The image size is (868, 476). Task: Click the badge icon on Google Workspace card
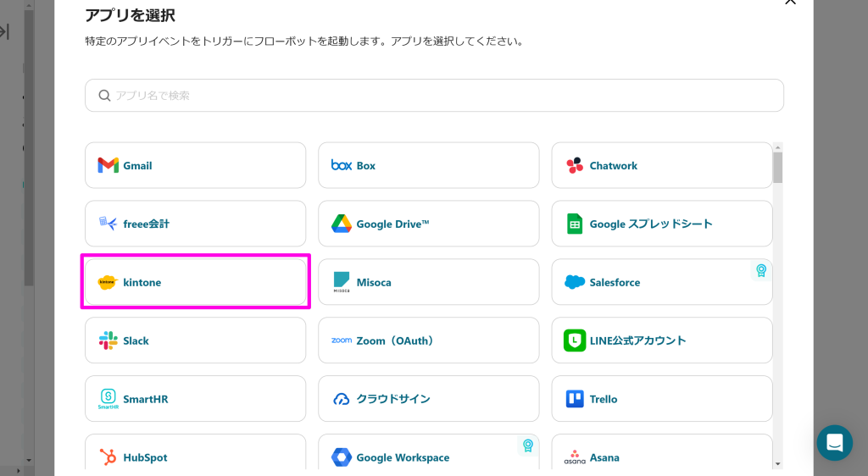(x=528, y=445)
